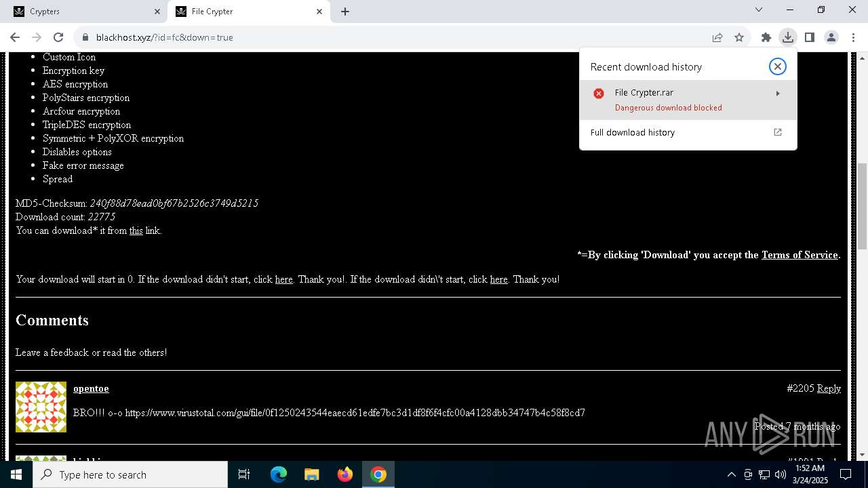Open Chrome three-dot menu

(853, 37)
